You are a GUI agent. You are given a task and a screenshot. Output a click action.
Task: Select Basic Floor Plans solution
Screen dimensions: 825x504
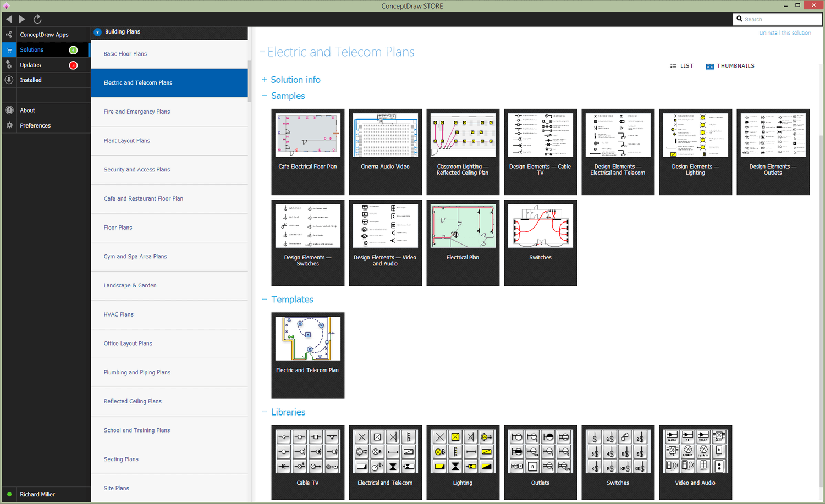(x=169, y=54)
